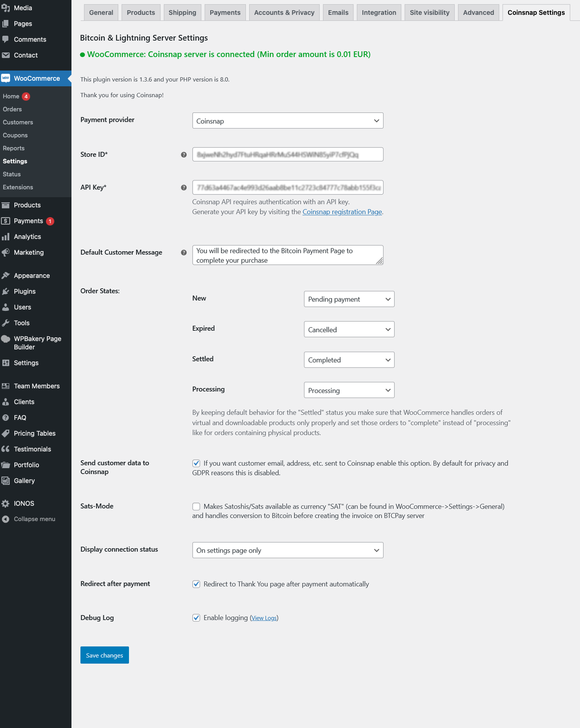580x728 pixels.
Task: Select the Coinsnap Settings tab
Action: click(x=536, y=13)
